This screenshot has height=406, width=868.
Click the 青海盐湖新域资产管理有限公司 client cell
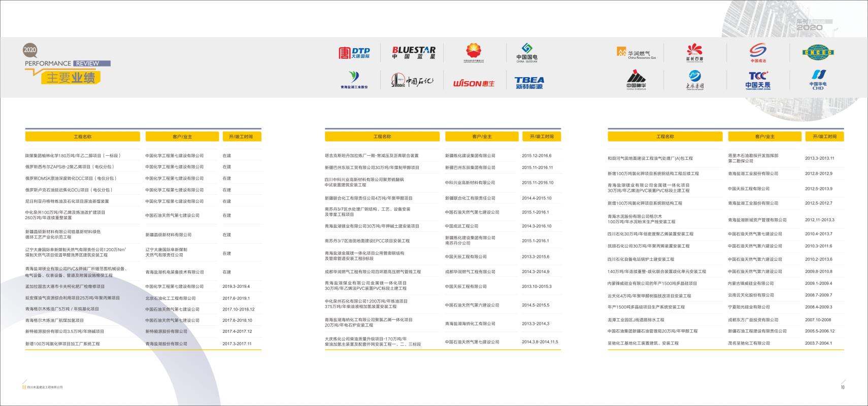(757, 220)
